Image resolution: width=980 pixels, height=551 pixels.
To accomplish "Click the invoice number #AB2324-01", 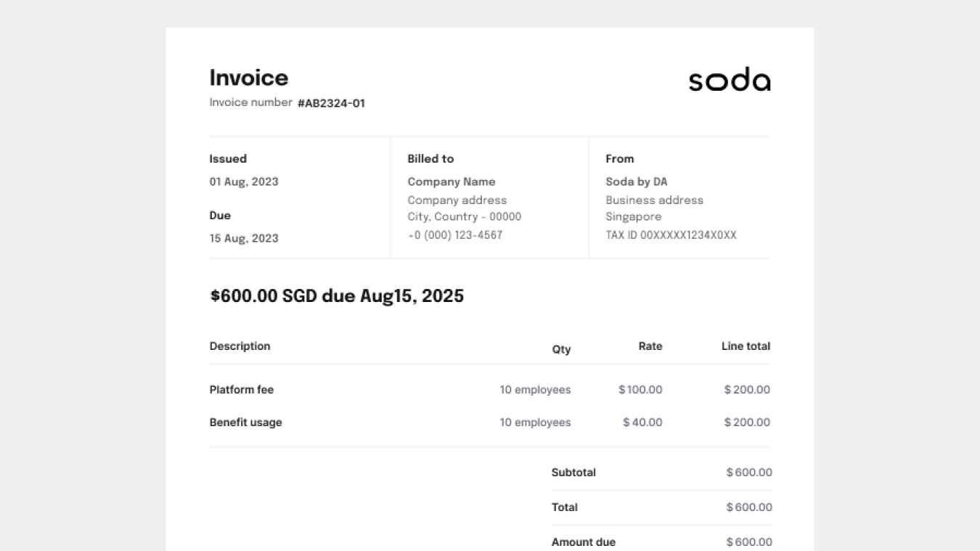I will click(x=330, y=102).
